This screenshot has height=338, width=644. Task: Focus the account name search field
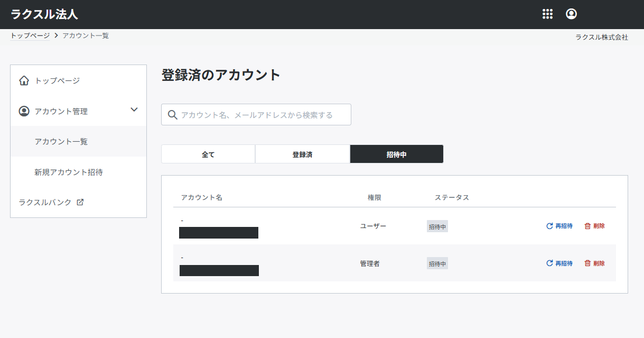(x=262, y=115)
